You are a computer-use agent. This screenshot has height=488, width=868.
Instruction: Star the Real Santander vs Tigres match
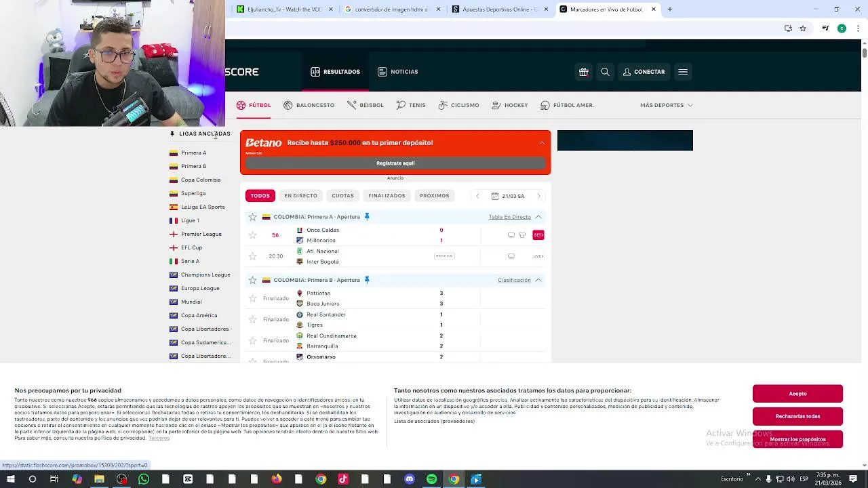pyautogui.click(x=253, y=319)
